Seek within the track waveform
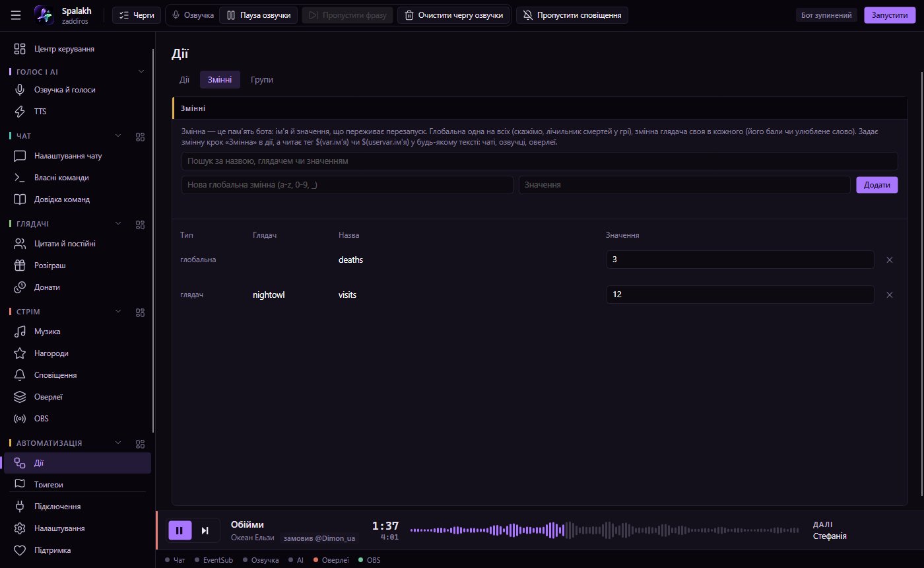 pyautogui.click(x=605, y=530)
